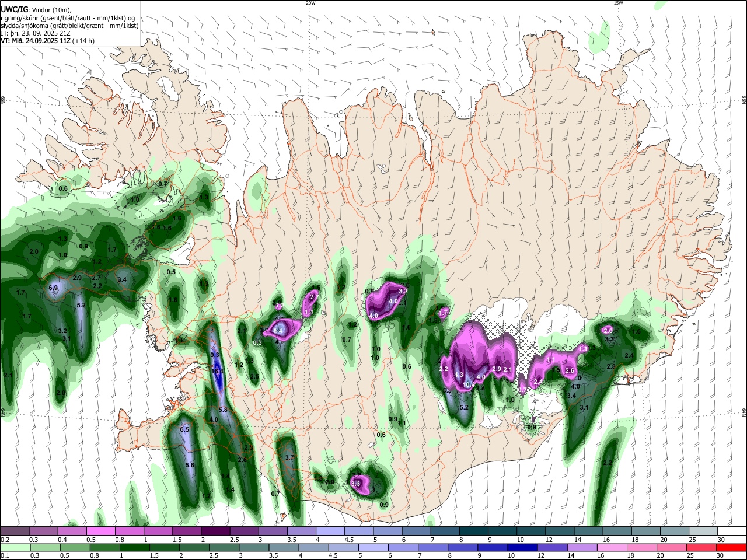Viewport: 747px width, 560px height.
Task: Pick the light gray snow-scale swatch labeled 25
Action: [703, 531]
